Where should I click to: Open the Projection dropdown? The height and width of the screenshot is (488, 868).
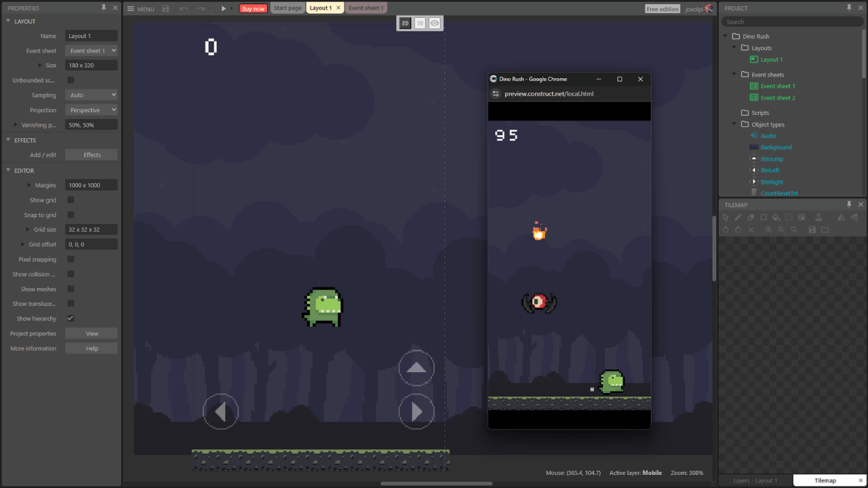pos(92,110)
